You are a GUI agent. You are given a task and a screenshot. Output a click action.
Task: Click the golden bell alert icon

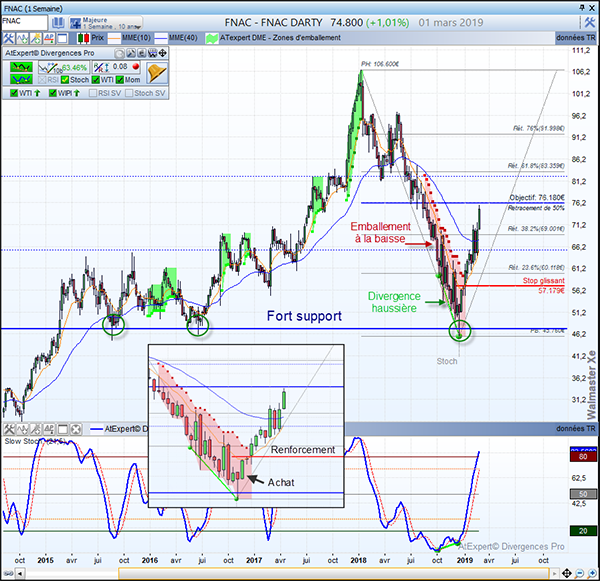[x=157, y=73]
